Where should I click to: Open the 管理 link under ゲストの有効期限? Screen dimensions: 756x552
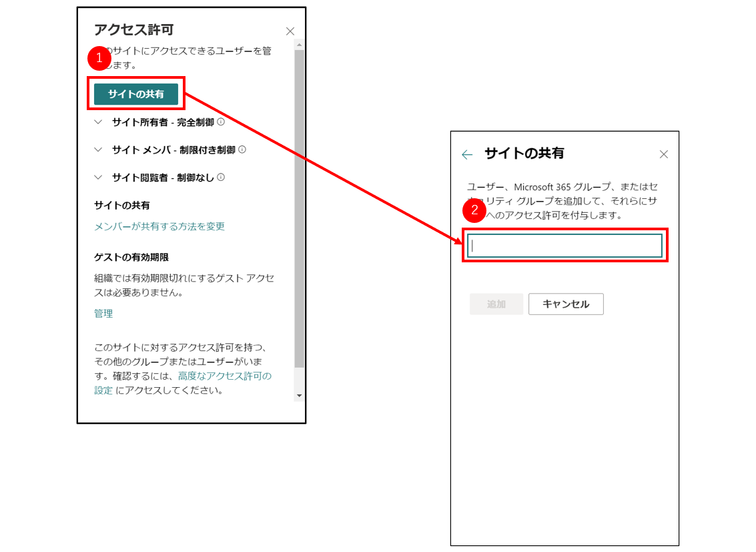pos(103,314)
